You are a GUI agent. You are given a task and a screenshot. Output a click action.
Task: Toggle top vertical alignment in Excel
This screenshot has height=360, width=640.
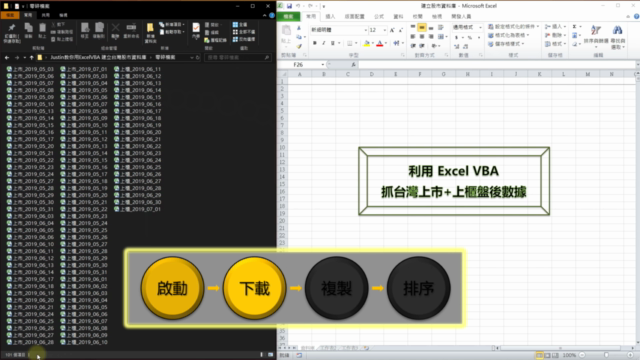click(413, 27)
